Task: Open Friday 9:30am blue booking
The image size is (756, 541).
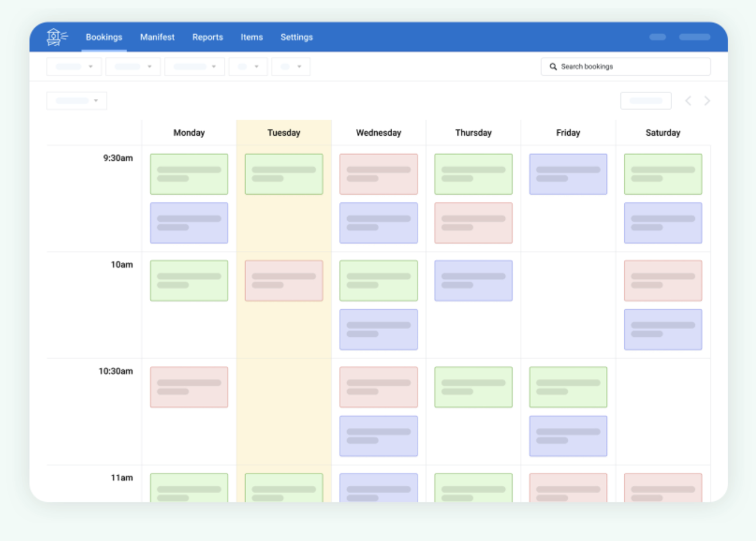Action: (569, 174)
